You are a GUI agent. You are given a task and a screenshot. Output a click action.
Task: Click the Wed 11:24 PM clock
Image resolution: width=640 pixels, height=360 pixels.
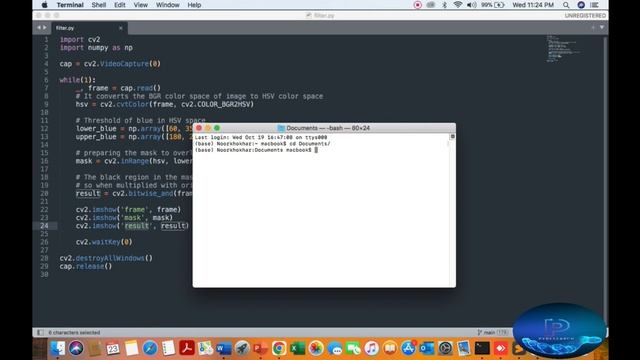533,5
